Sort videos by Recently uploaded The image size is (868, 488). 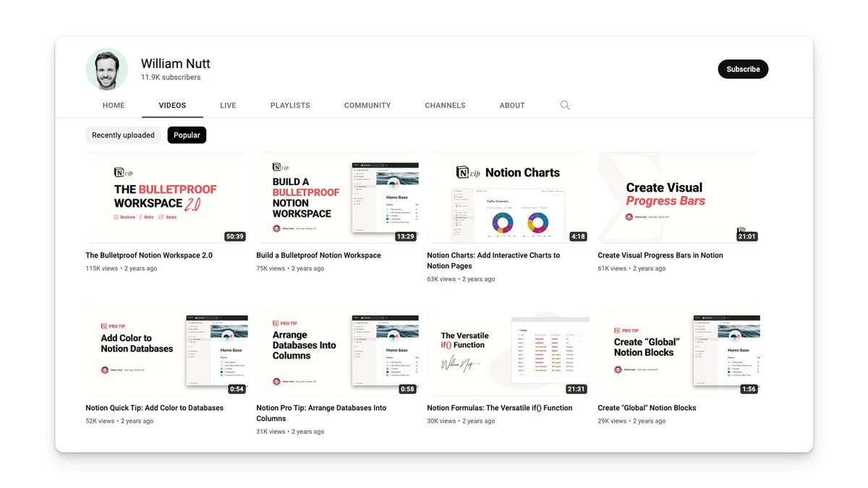point(123,135)
